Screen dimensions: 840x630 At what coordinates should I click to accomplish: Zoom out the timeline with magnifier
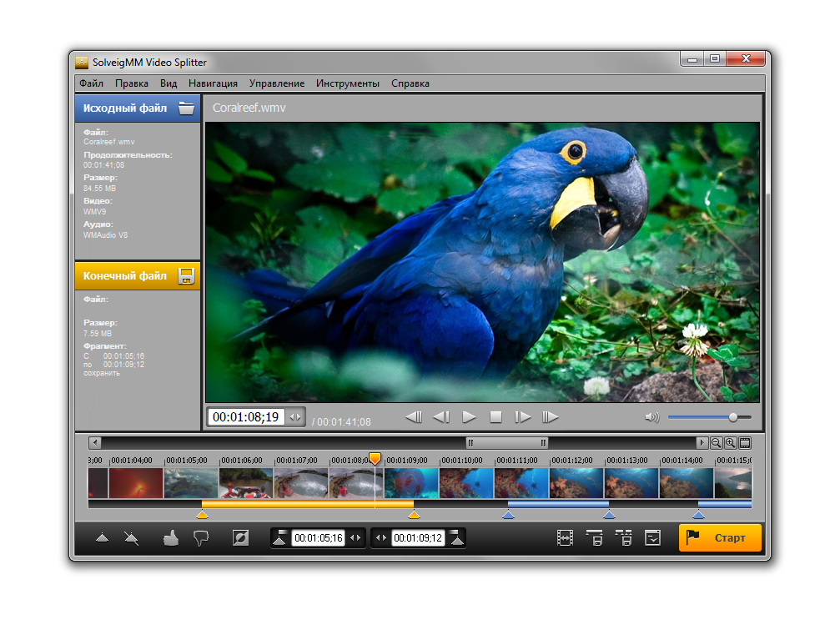[x=716, y=443]
